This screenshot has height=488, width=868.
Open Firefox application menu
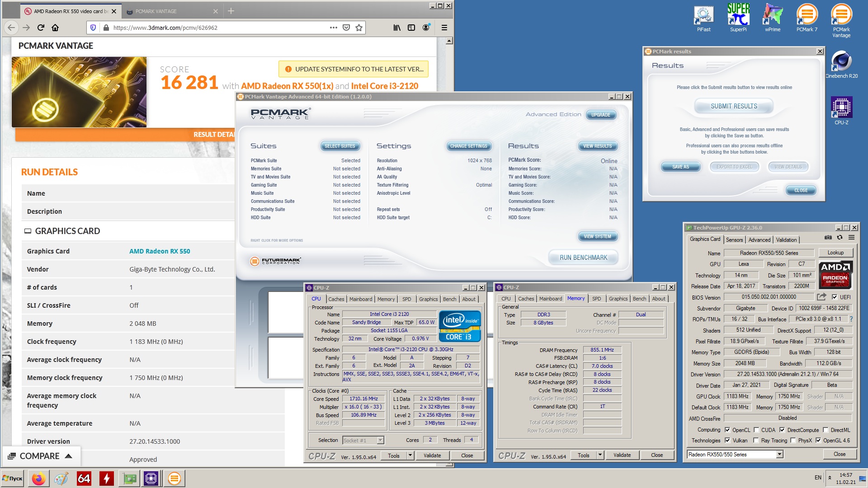[444, 28]
